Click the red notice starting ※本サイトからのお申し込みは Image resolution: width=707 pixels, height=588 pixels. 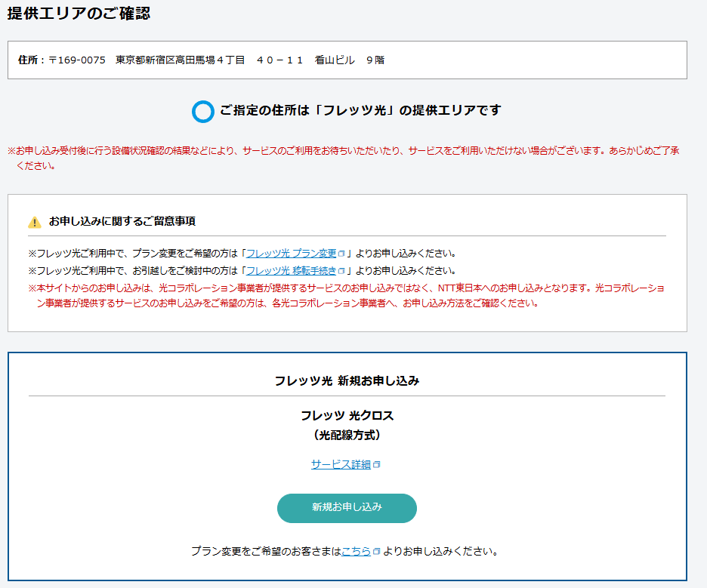[346, 296]
